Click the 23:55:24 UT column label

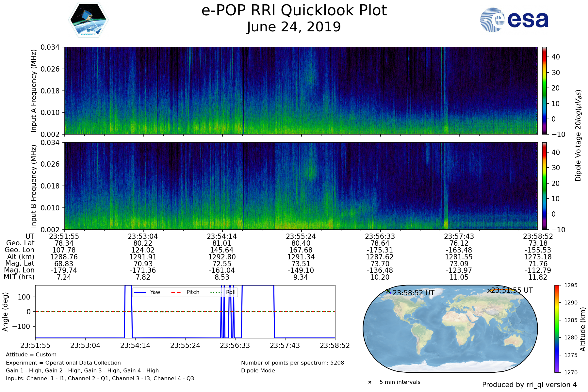[x=301, y=237]
